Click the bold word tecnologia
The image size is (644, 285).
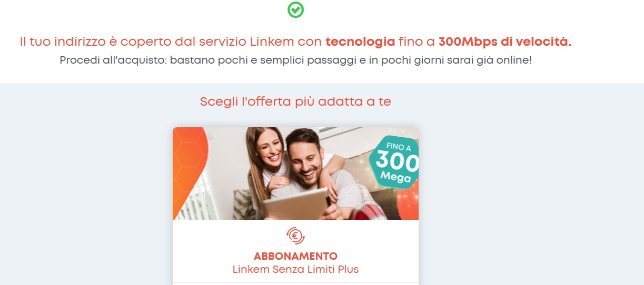point(360,42)
